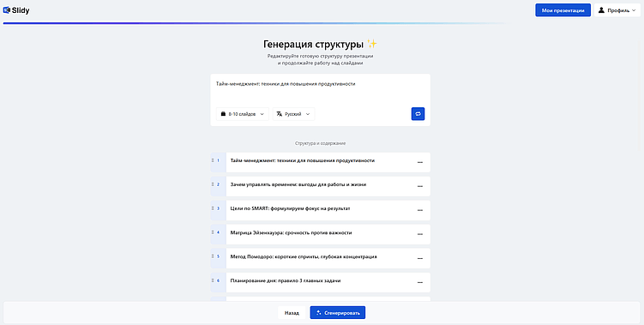Open options menu for slide Зачем управлять временем
Viewport: 644px width, 325px height.
tap(419, 187)
